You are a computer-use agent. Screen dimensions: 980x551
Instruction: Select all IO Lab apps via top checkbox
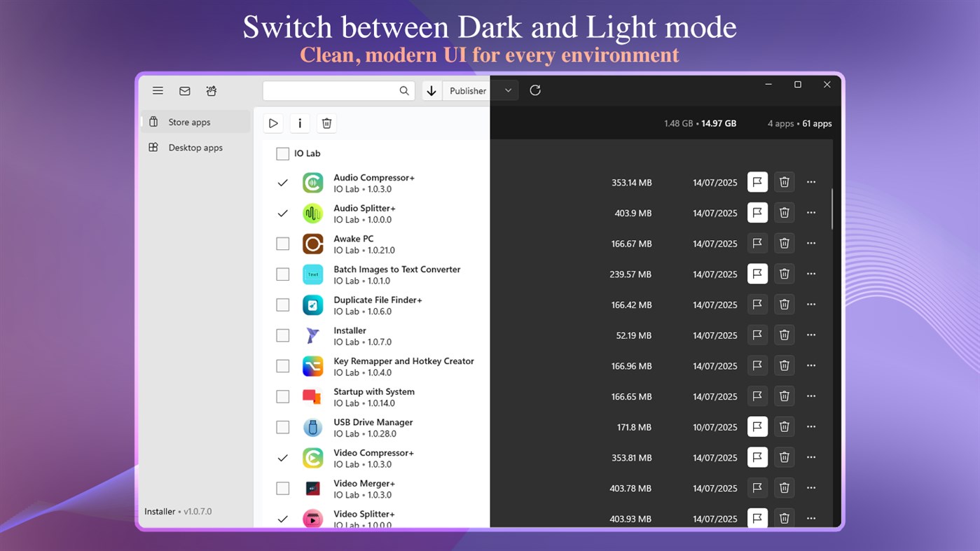(x=282, y=153)
